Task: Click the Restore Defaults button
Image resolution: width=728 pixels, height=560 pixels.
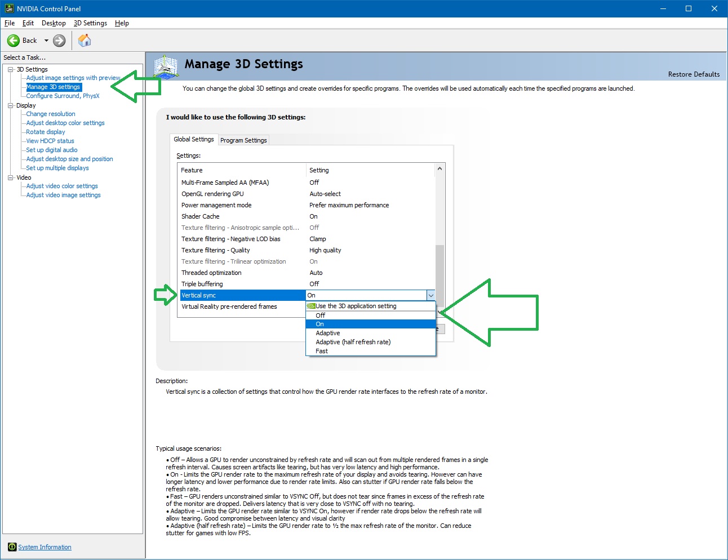Action: click(x=694, y=74)
